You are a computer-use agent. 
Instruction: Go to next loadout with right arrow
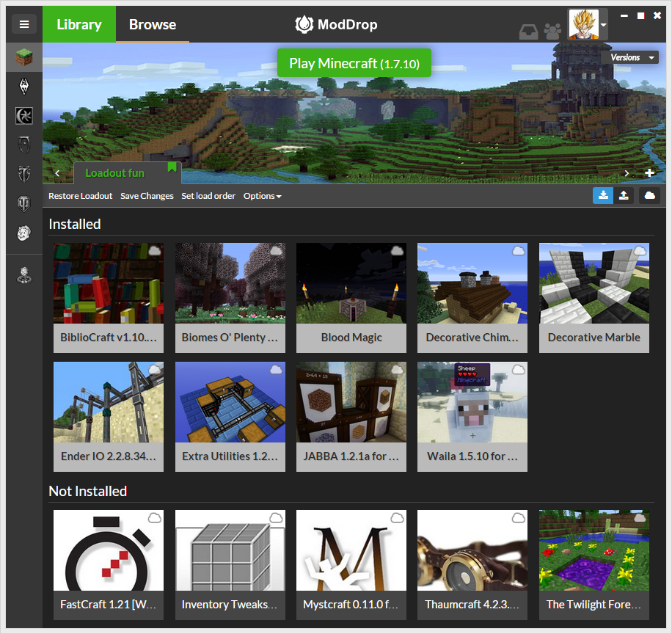[x=627, y=173]
